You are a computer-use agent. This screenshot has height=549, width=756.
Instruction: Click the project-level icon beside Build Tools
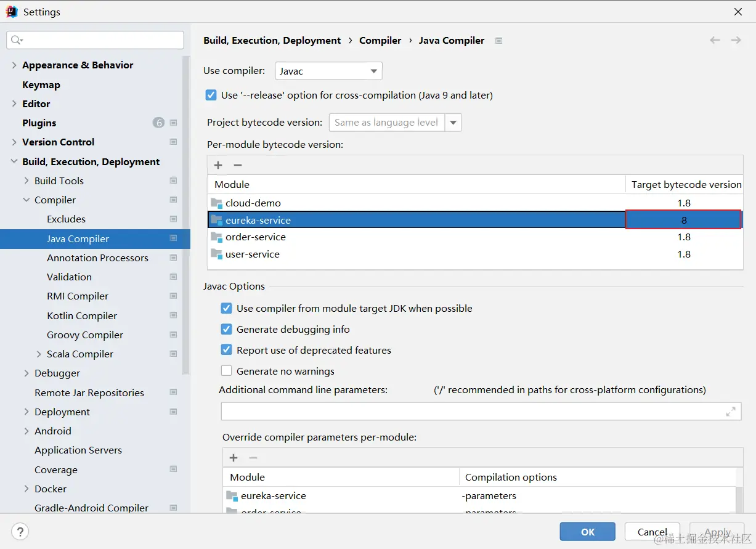pos(173,181)
